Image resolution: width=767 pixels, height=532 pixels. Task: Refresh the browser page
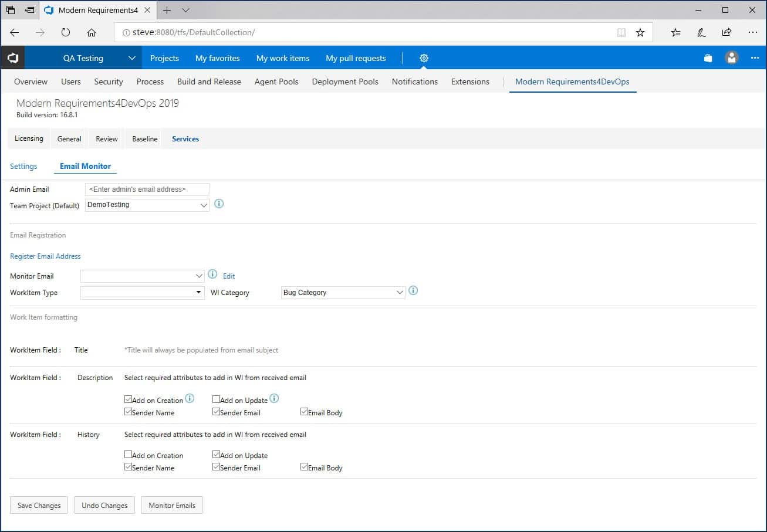click(66, 32)
